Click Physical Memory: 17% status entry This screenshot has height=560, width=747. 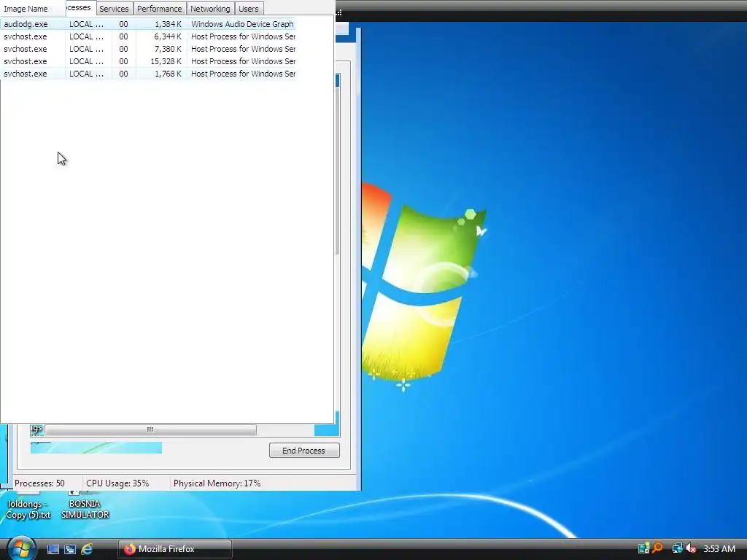pyautogui.click(x=217, y=483)
